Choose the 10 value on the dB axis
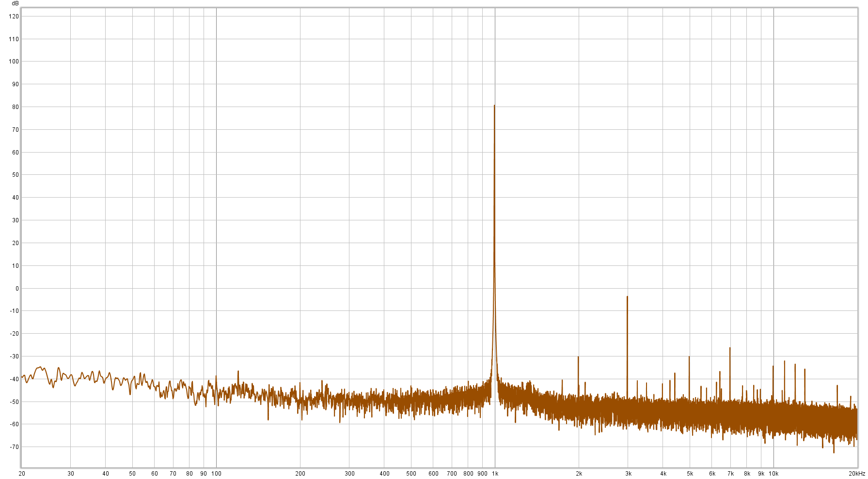The height and width of the screenshot is (479, 868). [16, 266]
